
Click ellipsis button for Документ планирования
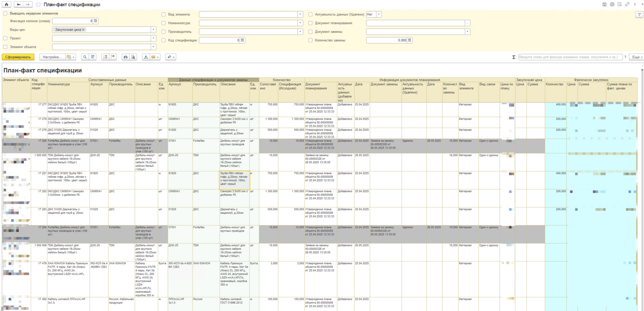(x=468, y=23)
